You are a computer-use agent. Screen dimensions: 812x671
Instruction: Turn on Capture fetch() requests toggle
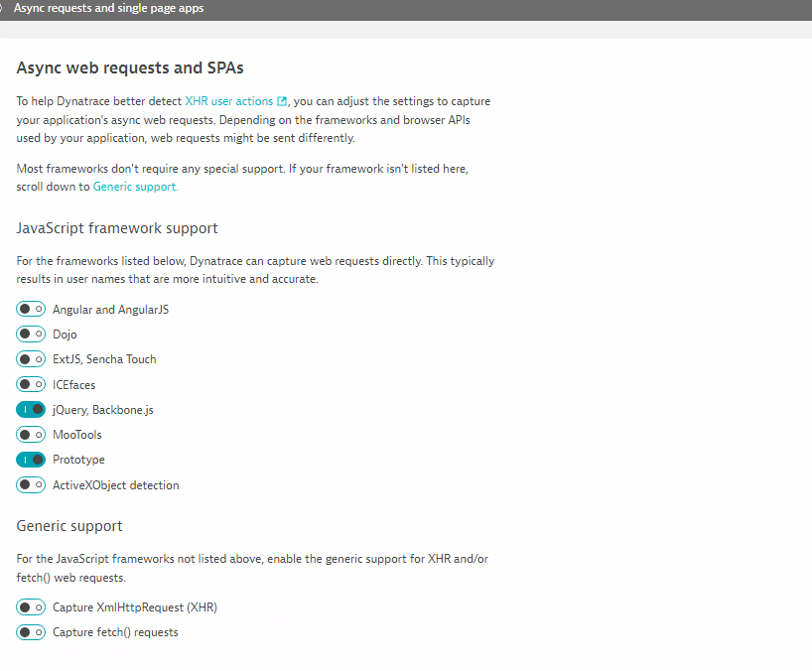coord(31,632)
